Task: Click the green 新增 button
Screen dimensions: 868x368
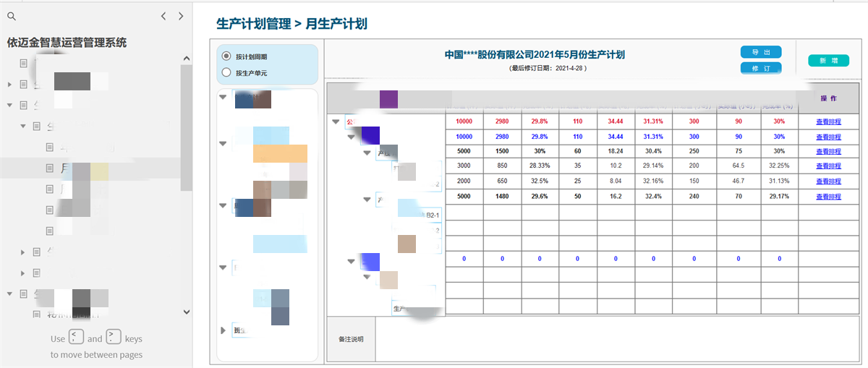Action: (828, 61)
